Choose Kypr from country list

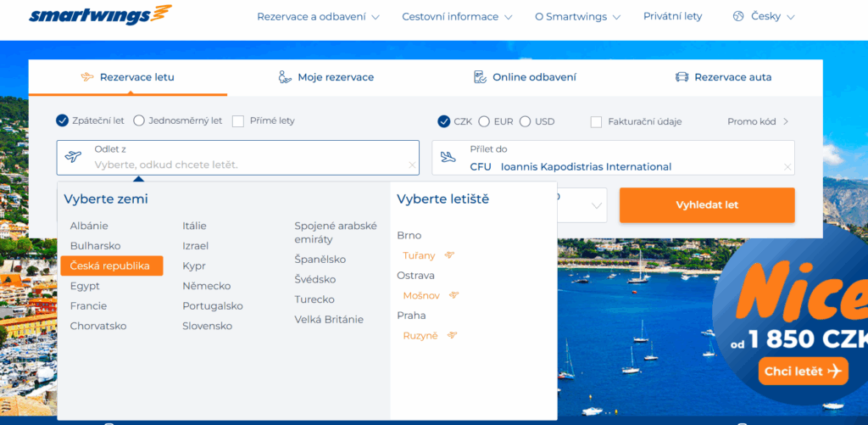pyautogui.click(x=194, y=266)
